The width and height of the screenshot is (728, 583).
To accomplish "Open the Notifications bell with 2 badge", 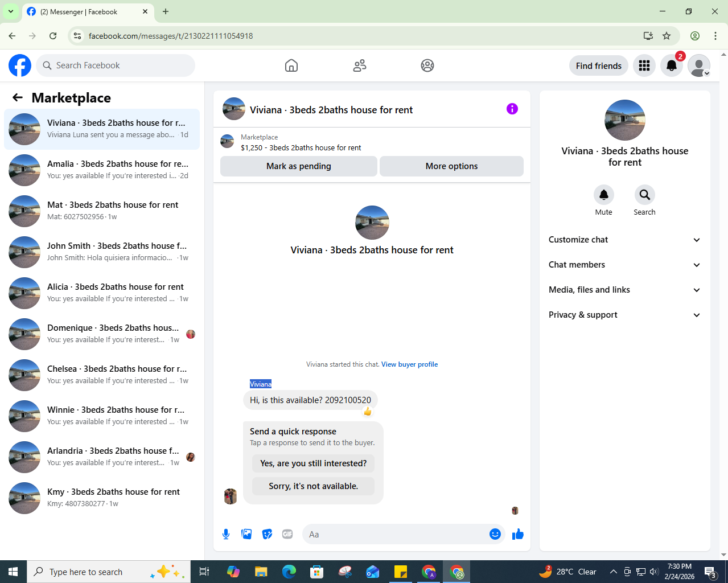I will 672,65.
